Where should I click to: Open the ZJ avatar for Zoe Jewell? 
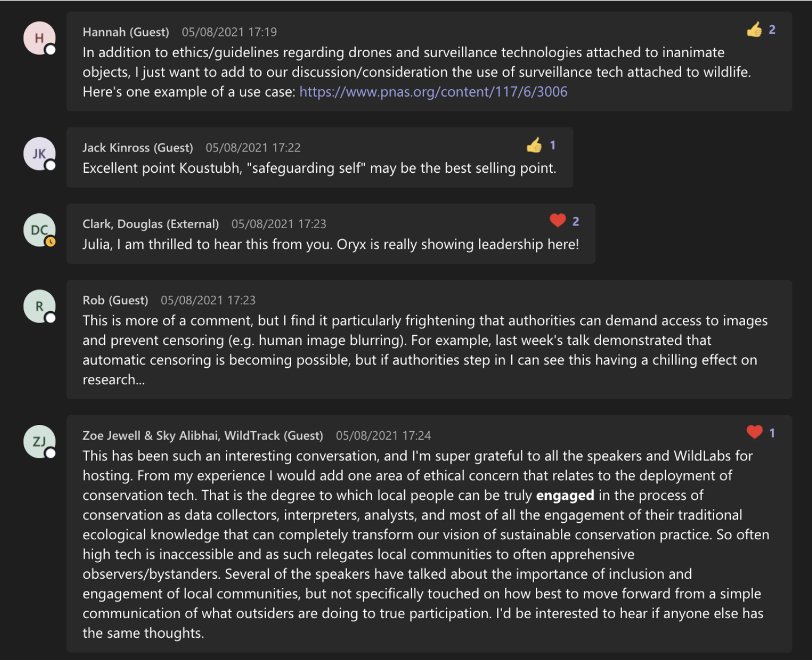39,442
